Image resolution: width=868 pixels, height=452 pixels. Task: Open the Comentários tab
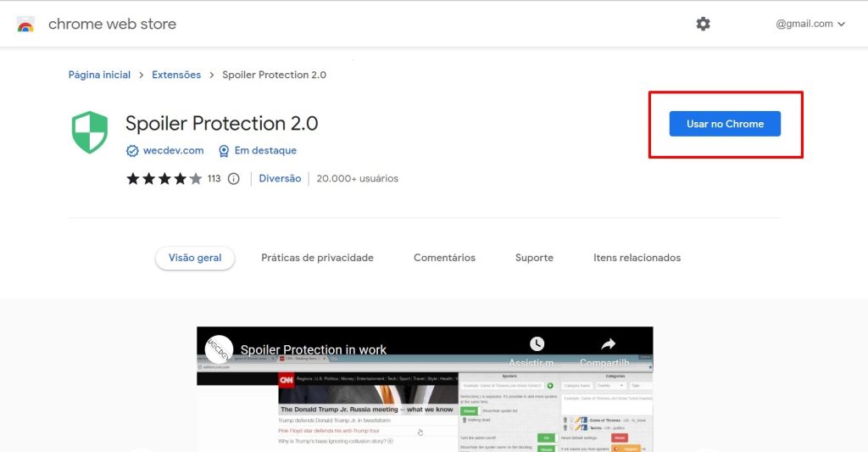pos(444,258)
